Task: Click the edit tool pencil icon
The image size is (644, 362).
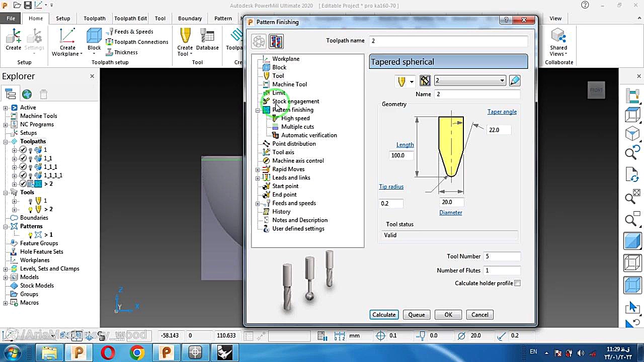Action: [x=514, y=81]
